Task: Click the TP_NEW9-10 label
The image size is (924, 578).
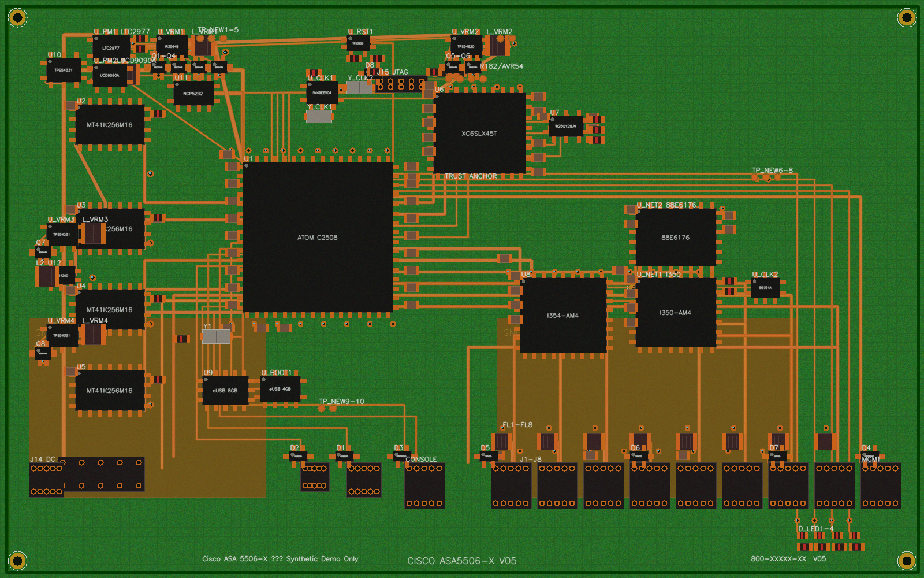Action: pos(341,402)
